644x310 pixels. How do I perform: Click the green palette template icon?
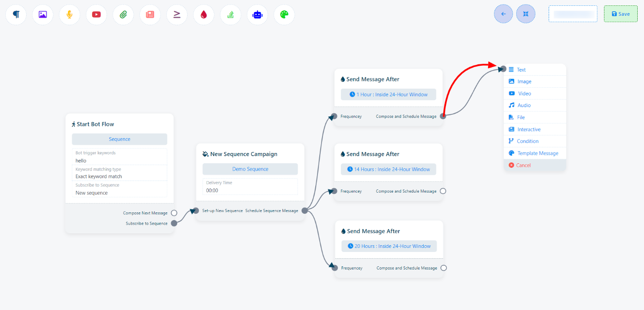(x=284, y=14)
